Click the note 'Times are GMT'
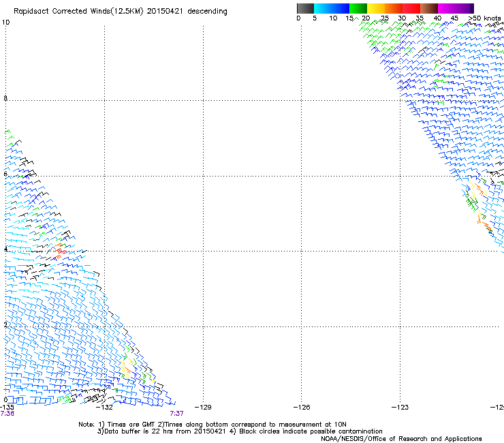This screenshot has height=443, width=504. (x=131, y=425)
